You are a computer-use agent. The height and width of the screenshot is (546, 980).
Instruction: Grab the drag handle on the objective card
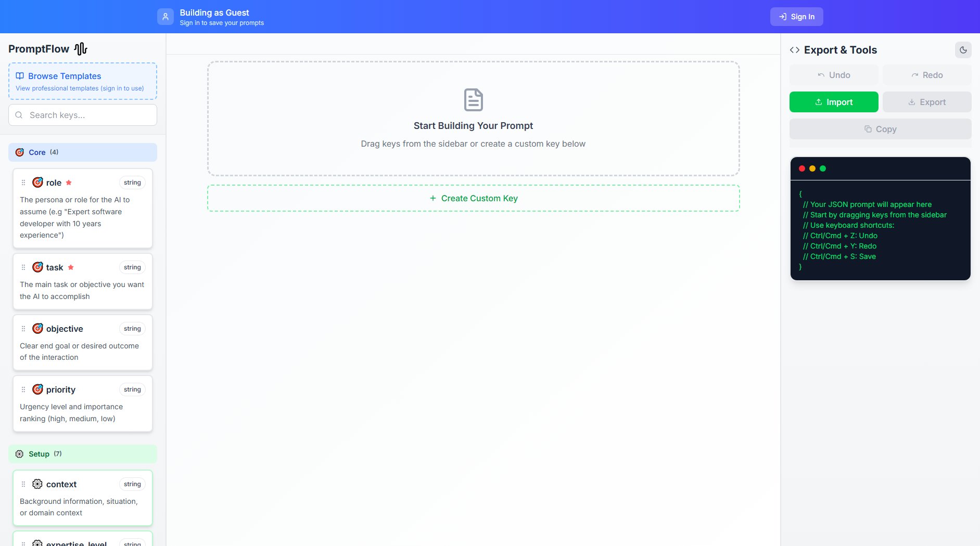click(23, 329)
